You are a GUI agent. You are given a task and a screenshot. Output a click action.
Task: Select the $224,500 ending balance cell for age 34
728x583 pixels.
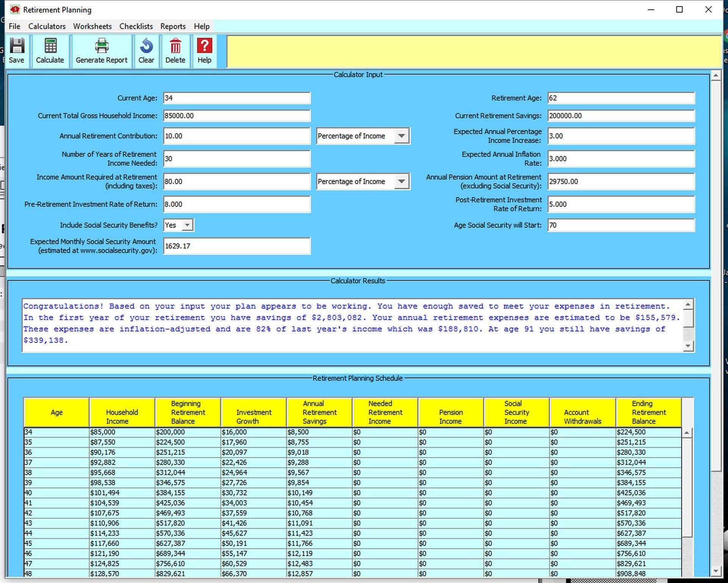tap(649, 432)
